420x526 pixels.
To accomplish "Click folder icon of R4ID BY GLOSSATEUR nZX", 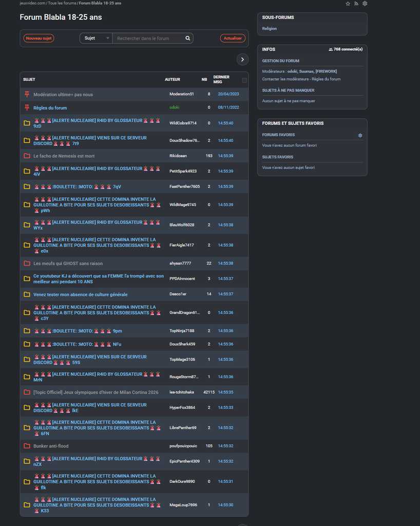I will (x=27, y=461).
